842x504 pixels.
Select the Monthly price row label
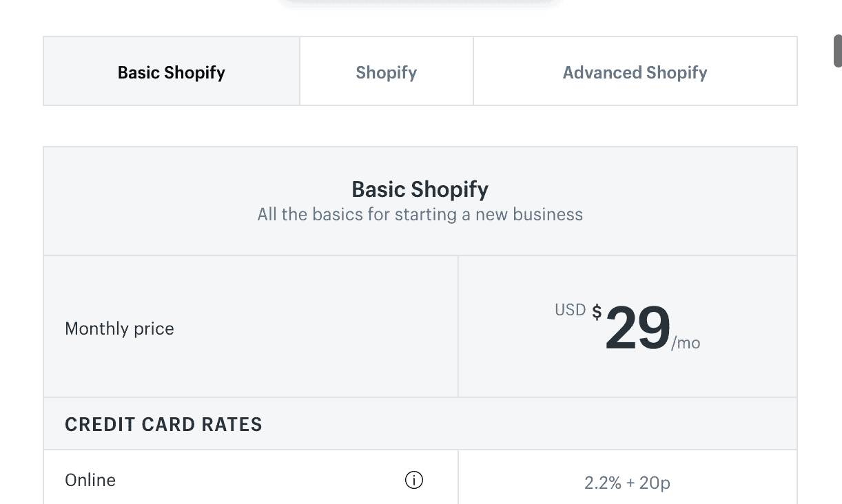[x=119, y=328]
